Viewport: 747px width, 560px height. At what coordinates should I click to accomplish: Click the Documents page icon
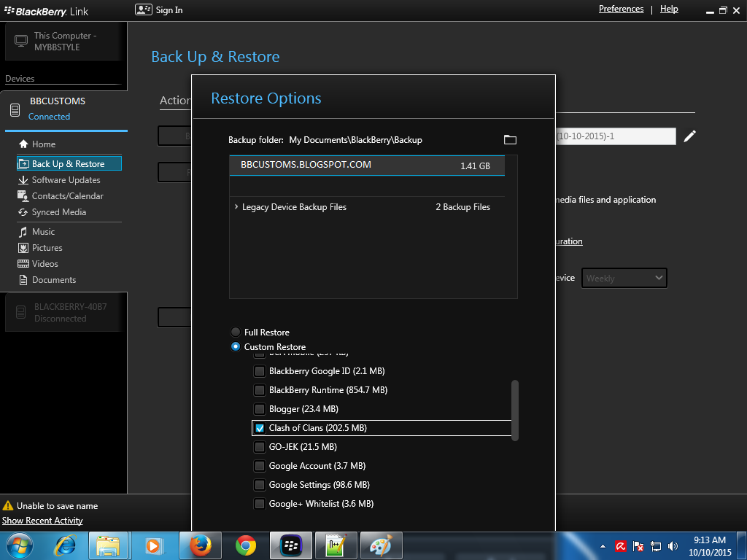[23, 280]
